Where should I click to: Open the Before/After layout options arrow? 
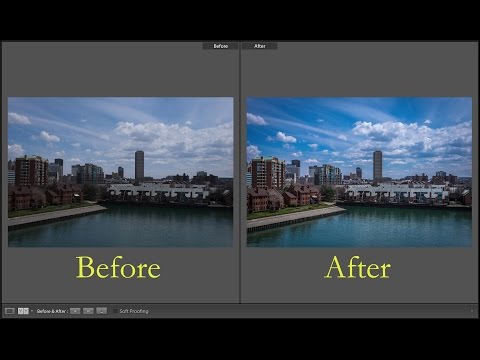32,311
